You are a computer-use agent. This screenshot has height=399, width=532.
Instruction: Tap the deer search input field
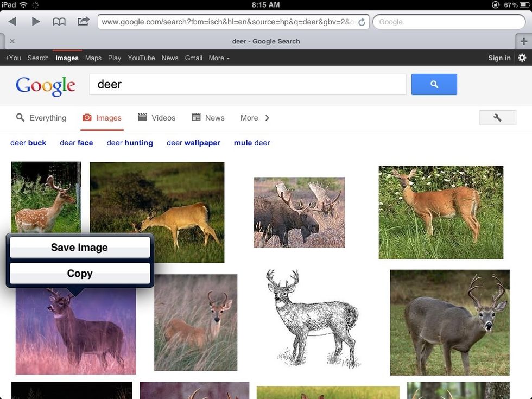(x=247, y=85)
